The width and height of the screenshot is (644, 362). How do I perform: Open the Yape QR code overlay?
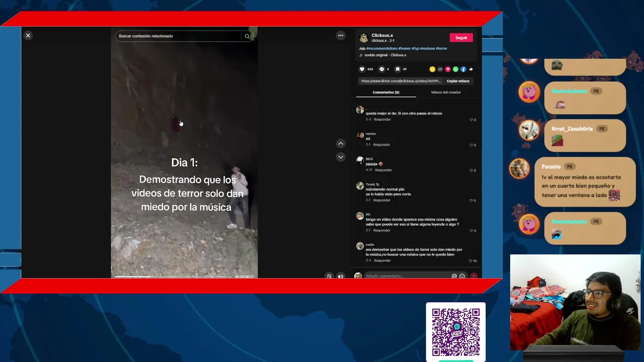click(x=456, y=332)
